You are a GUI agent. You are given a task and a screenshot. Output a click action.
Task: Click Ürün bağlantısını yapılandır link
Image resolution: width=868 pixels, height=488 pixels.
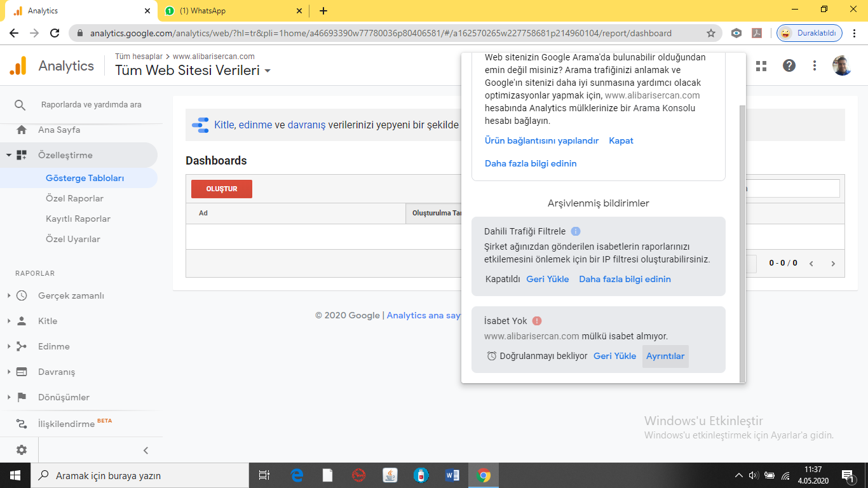541,140
